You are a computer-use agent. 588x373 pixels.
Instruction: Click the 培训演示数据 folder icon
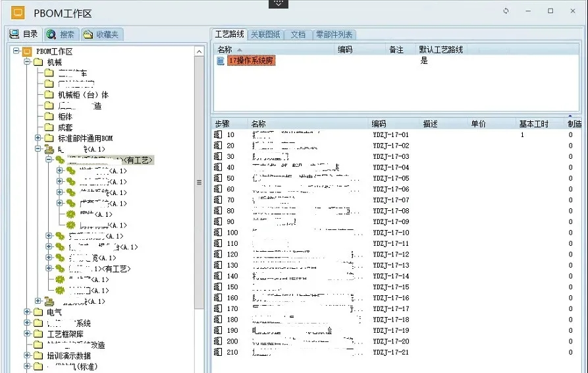pos(38,356)
